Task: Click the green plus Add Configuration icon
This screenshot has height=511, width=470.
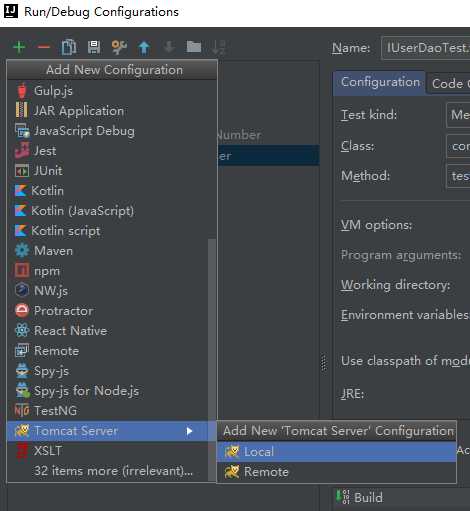Action: point(19,47)
